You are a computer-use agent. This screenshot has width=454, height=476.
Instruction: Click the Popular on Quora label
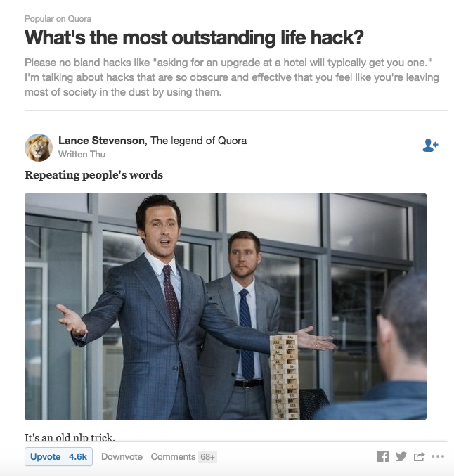pyautogui.click(x=58, y=19)
